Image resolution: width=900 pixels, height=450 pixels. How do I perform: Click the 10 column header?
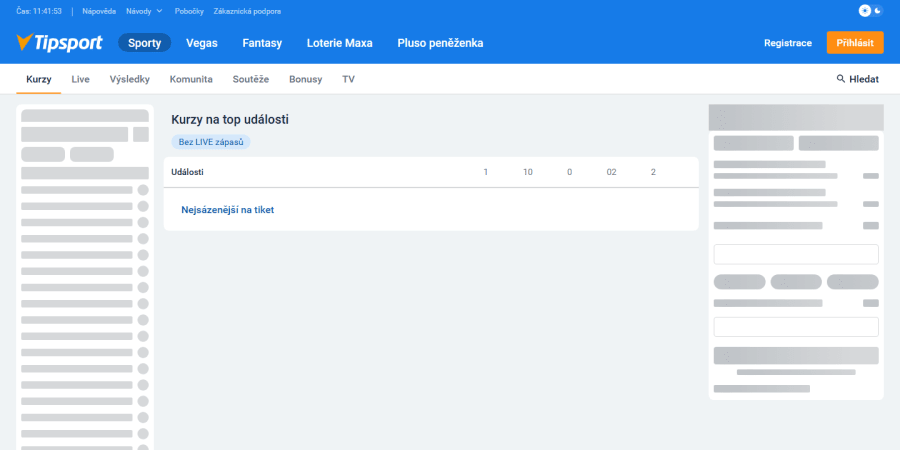[527, 172]
